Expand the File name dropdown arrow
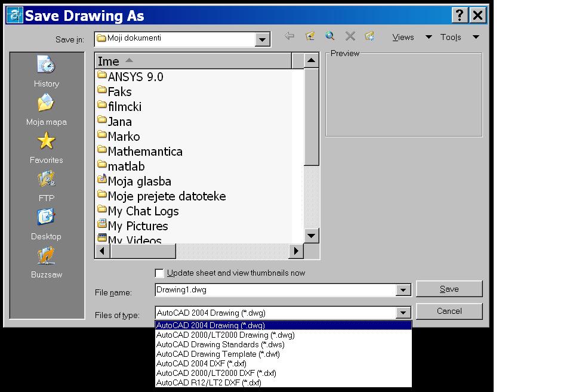 pyautogui.click(x=403, y=290)
